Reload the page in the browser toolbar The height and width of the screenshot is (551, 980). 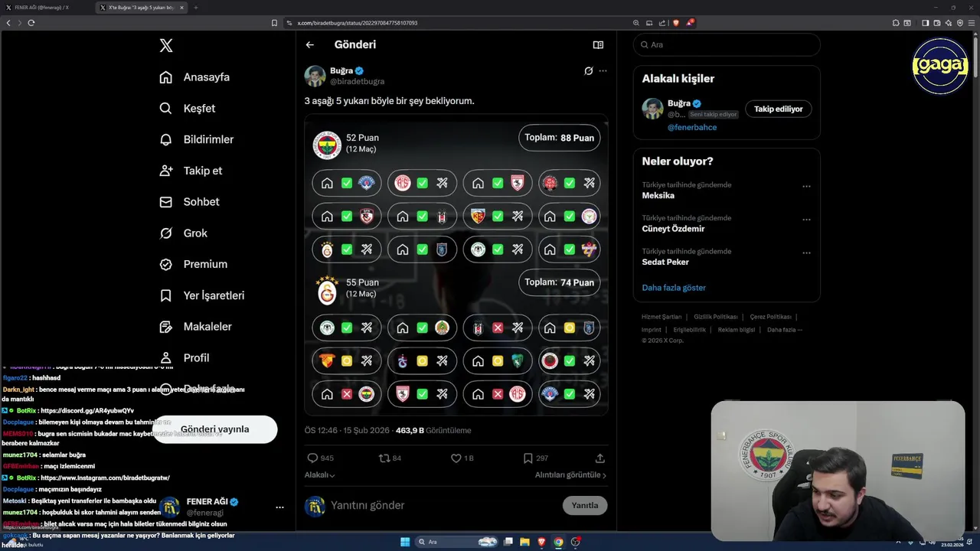pos(31,23)
